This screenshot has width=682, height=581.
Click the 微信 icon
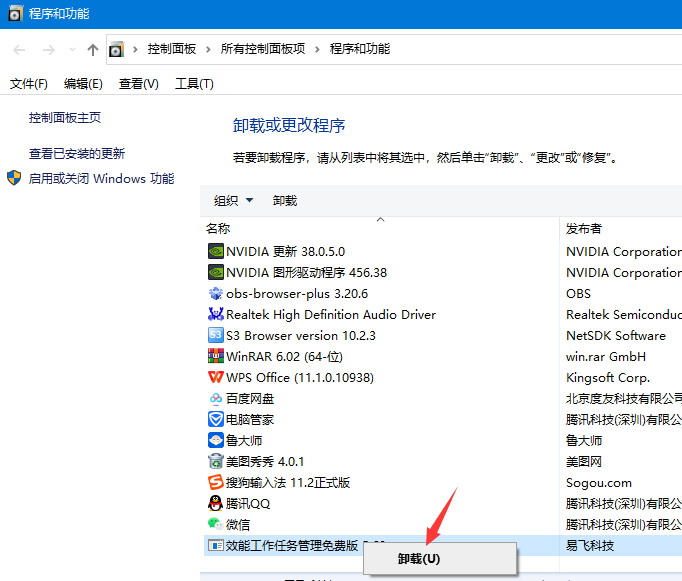[x=216, y=524]
